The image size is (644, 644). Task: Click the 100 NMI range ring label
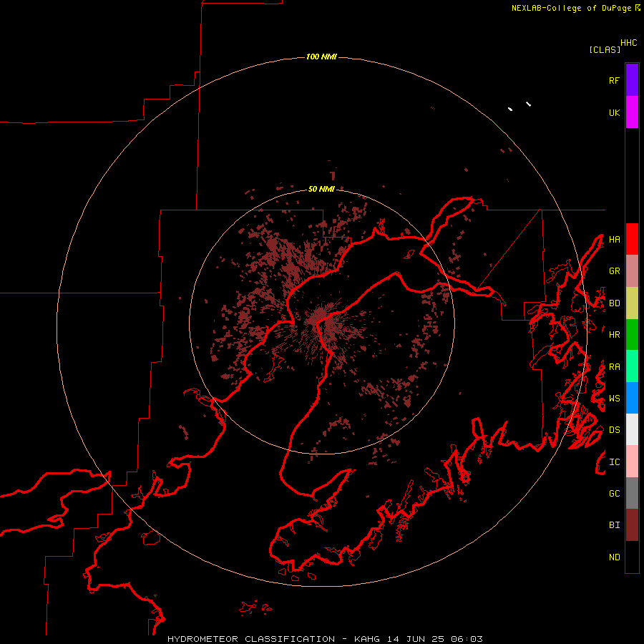[321, 57]
